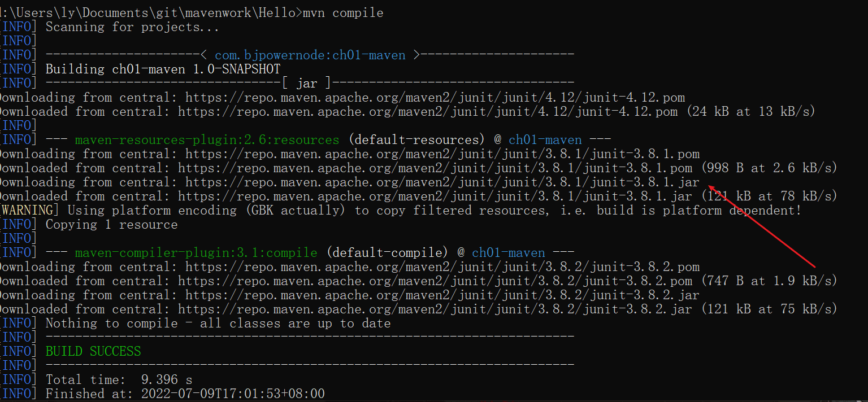
Task: Click the downloaded junit-3.8.2.jar URL
Action: [435, 309]
